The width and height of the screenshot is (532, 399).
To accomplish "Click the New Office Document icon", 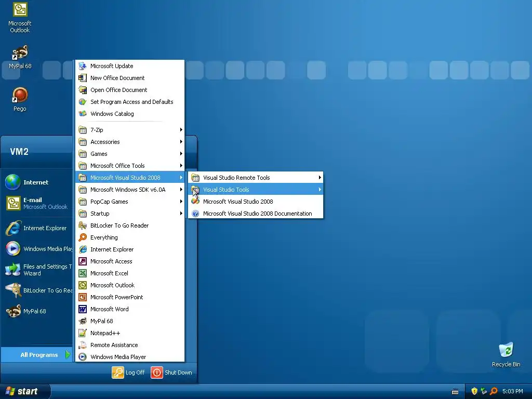I will (x=83, y=78).
